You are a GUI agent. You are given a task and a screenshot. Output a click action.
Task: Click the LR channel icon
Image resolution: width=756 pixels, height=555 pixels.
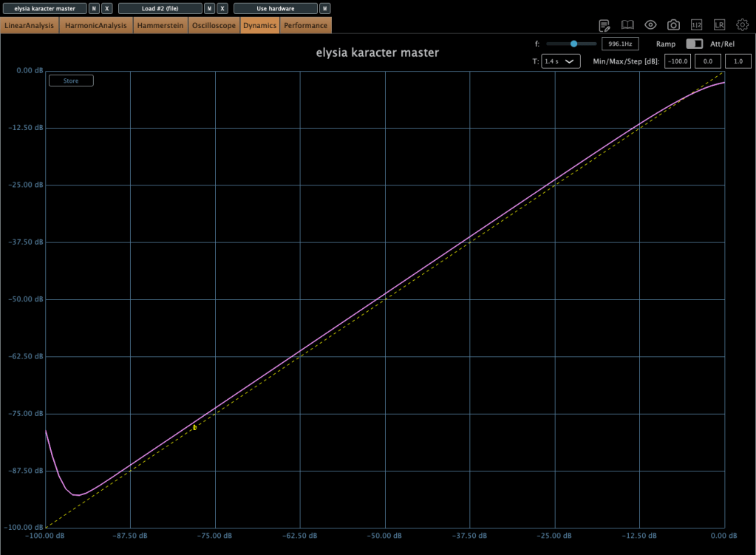click(719, 25)
